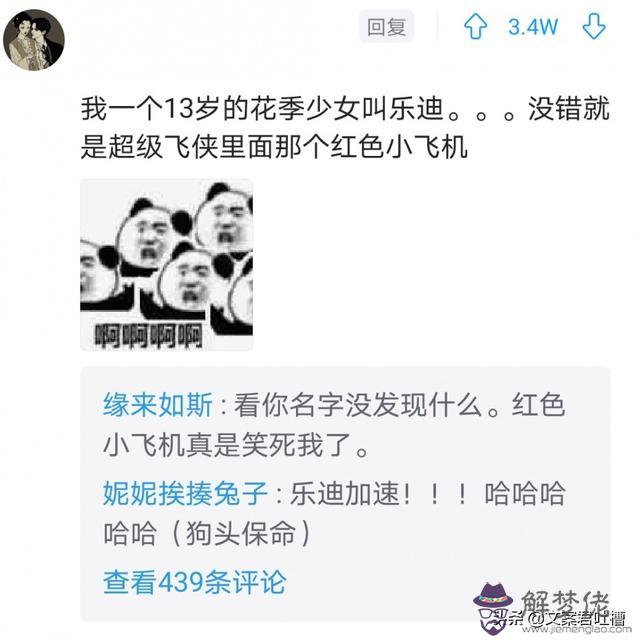Image resolution: width=640 pixels, height=641 pixels.
Task: Open the commenter's round avatar
Action: click(x=34, y=40)
